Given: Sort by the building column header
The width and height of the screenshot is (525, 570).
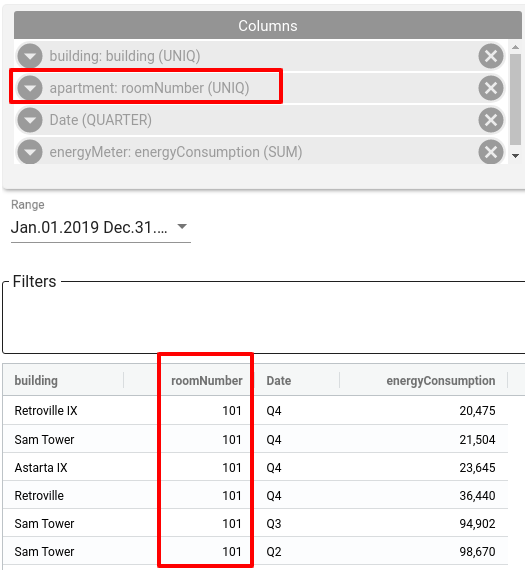Looking at the screenshot, I should tap(36, 381).
